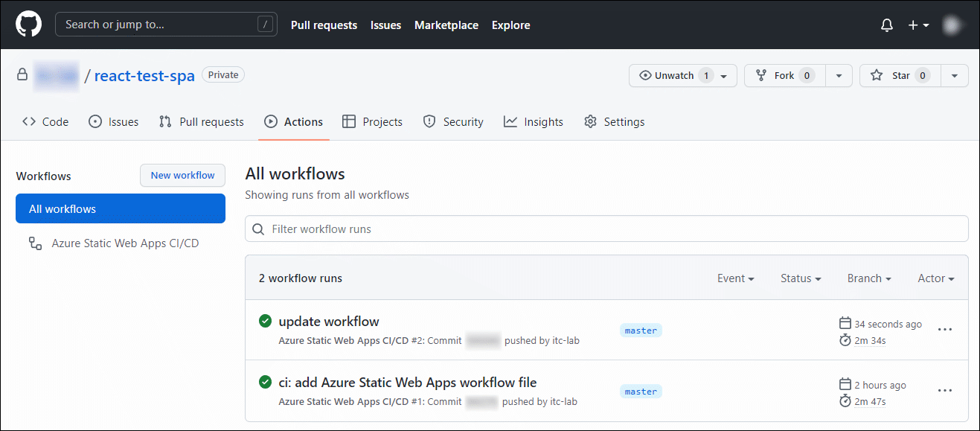Open the Projects tab
The height and width of the screenshot is (431, 980).
(x=373, y=122)
